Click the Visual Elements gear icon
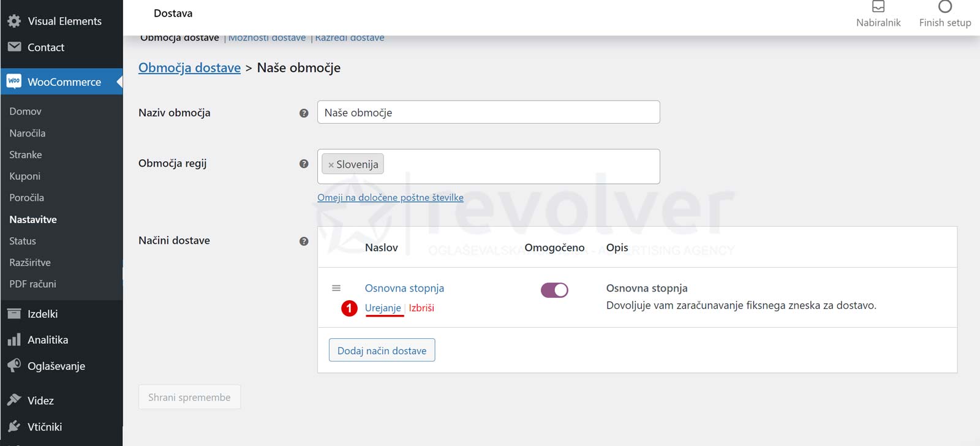Viewport: 980px width, 446px height. (x=14, y=21)
